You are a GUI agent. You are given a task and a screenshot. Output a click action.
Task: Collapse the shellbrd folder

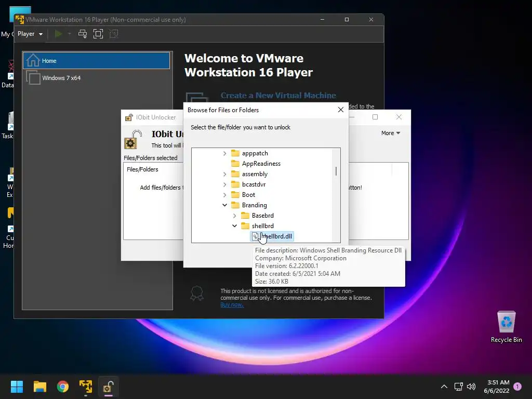pyautogui.click(x=234, y=225)
